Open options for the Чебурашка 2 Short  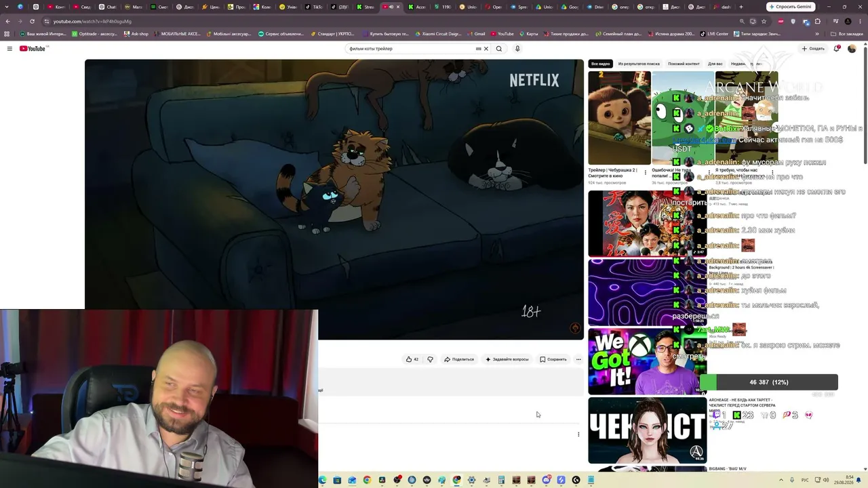645,172
